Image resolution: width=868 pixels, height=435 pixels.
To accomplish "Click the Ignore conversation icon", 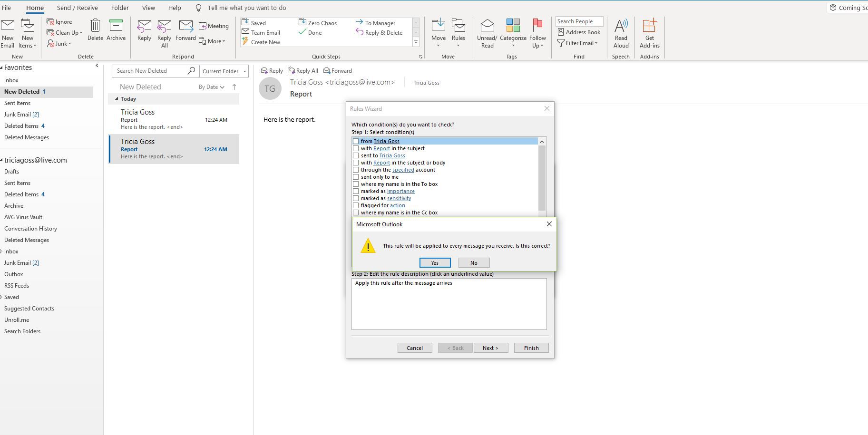I will tap(50, 22).
